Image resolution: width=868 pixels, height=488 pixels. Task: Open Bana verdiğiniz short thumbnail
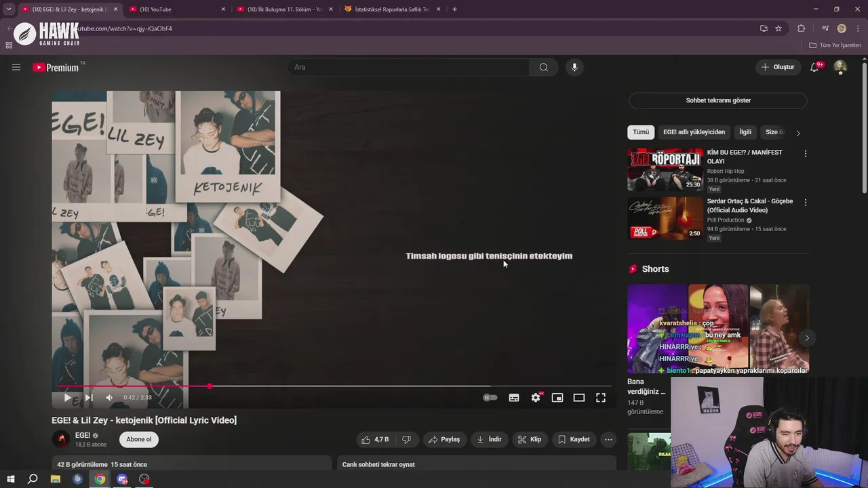(x=657, y=329)
